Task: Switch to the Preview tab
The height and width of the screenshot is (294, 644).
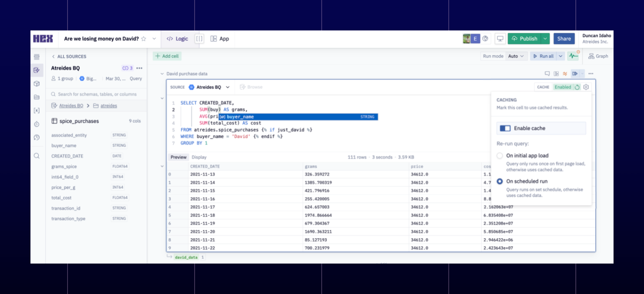Action: click(178, 157)
